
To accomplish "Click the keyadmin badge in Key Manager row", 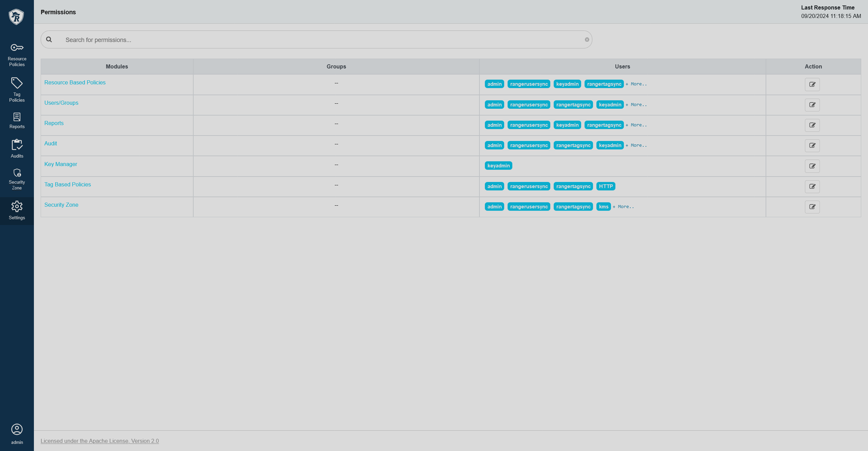I will point(498,165).
